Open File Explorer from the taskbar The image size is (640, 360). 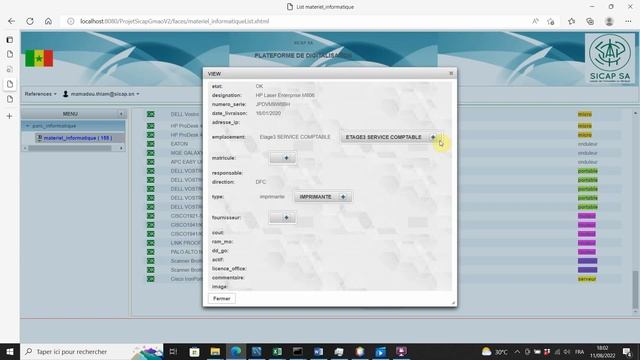click(x=215, y=351)
